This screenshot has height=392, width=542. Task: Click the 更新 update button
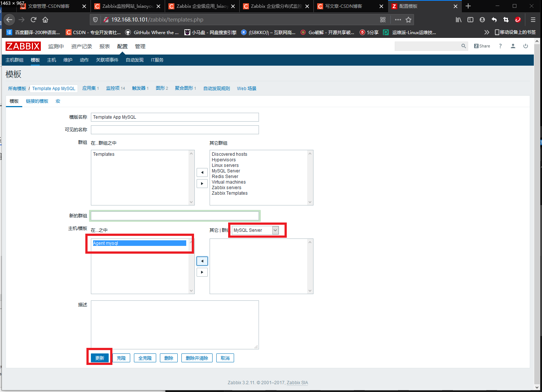click(x=100, y=358)
